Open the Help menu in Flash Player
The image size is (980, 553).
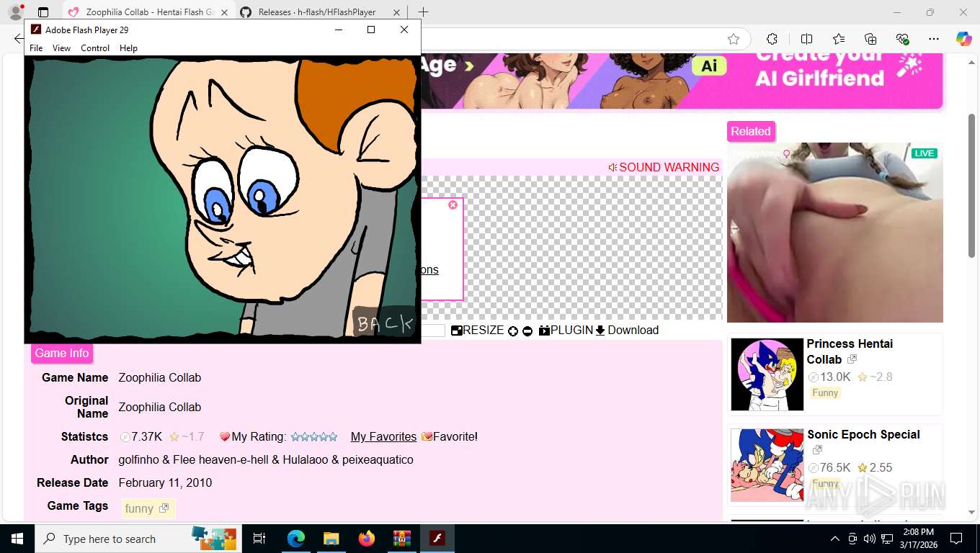pos(128,48)
